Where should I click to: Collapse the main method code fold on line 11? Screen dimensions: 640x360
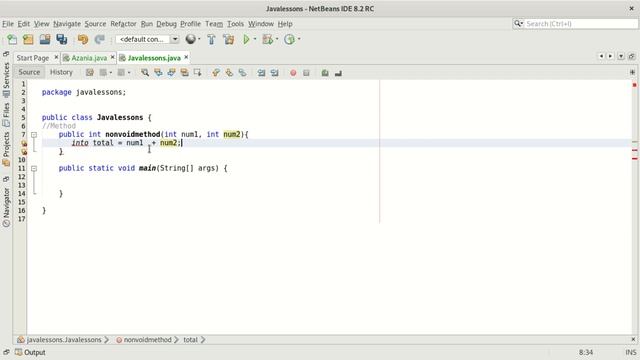(x=34, y=169)
